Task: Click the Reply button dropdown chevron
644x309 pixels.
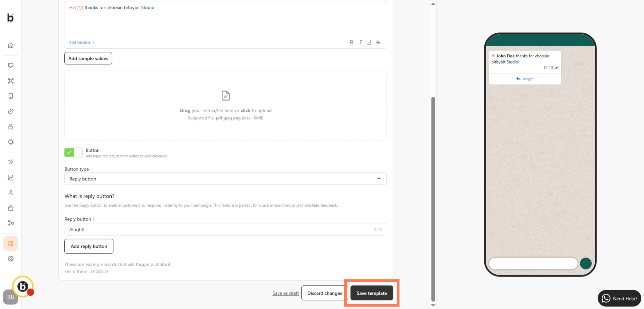Action: pos(379,179)
